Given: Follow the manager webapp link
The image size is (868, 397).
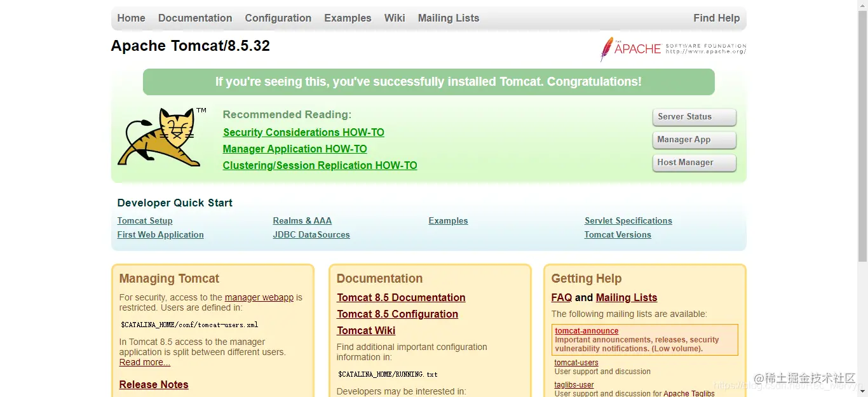Looking at the screenshot, I should click(259, 297).
